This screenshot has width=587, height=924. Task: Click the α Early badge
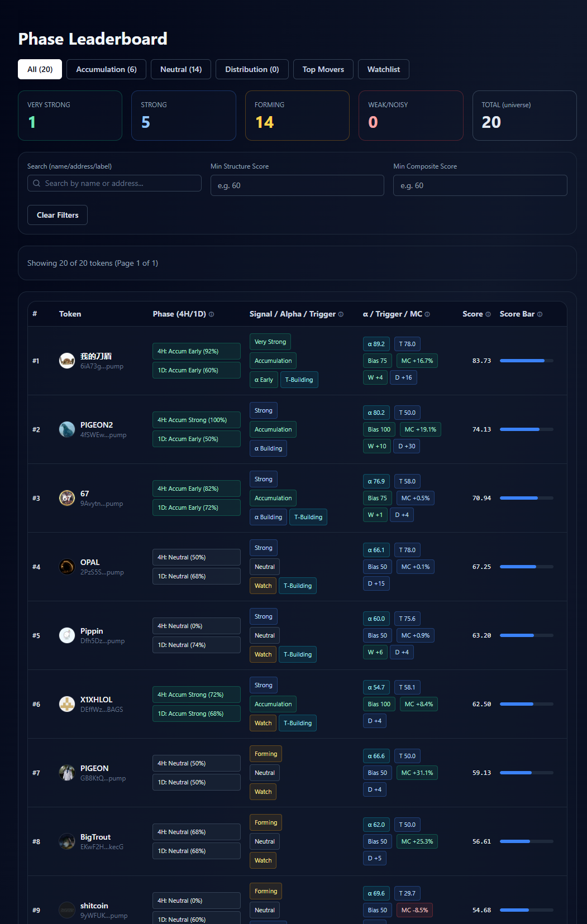pyautogui.click(x=264, y=380)
